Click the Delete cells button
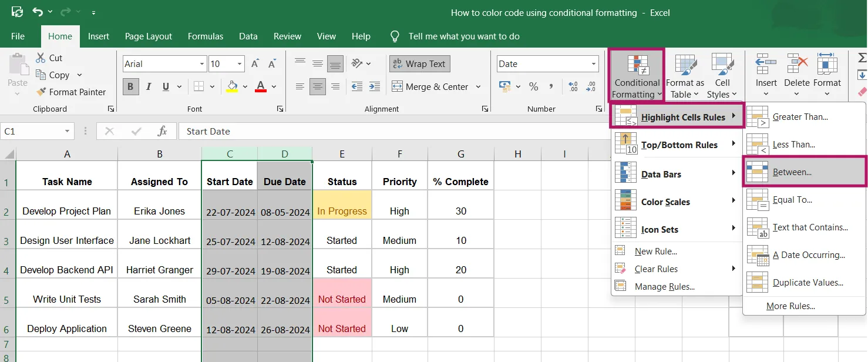868x362 pixels. (796, 76)
